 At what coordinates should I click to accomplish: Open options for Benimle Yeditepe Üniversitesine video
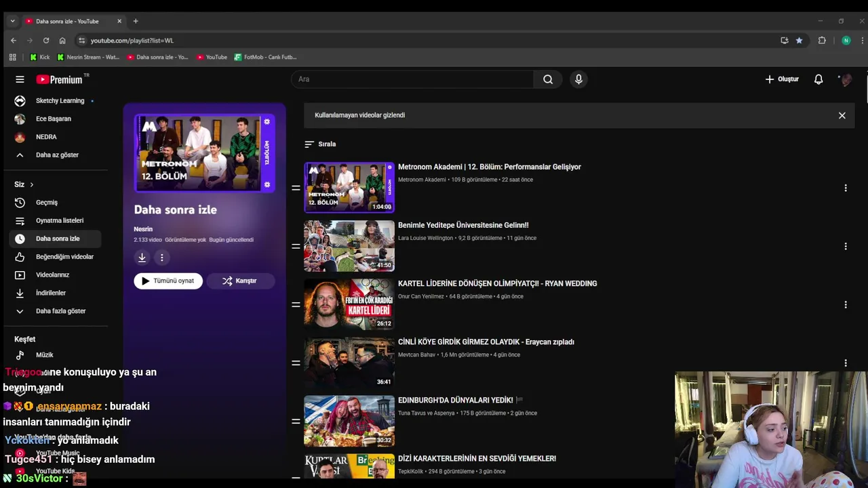click(846, 246)
